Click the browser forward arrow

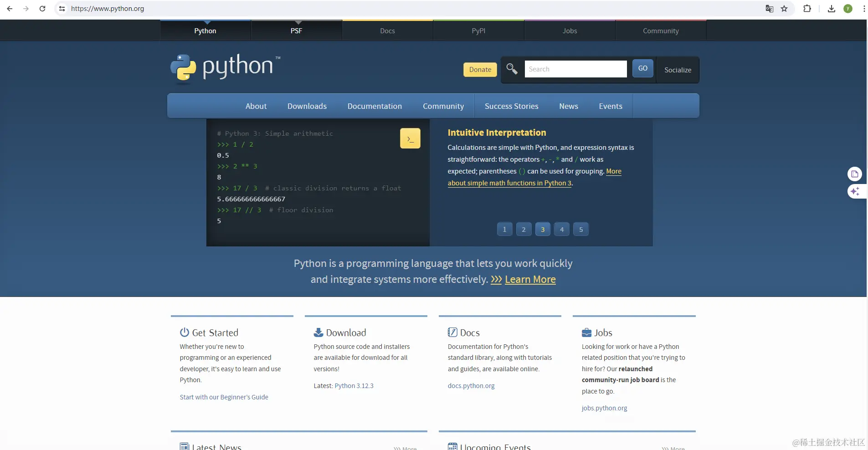[x=26, y=9]
